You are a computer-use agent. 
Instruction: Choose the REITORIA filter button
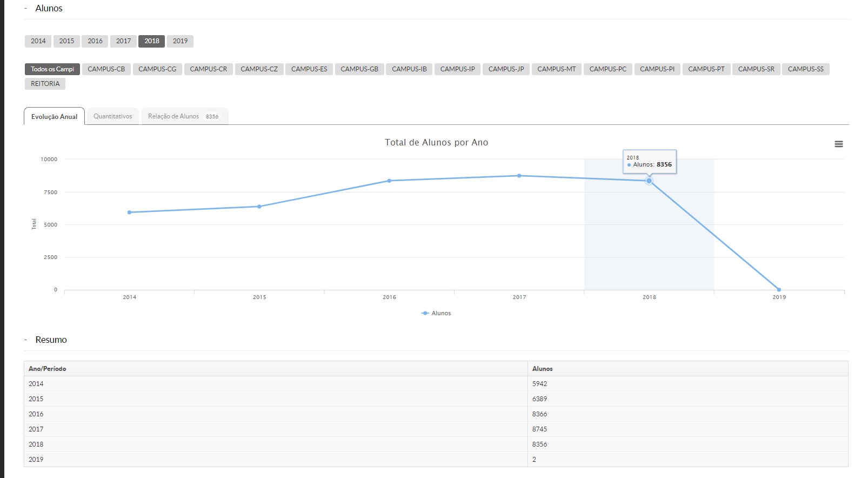pos(45,84)
